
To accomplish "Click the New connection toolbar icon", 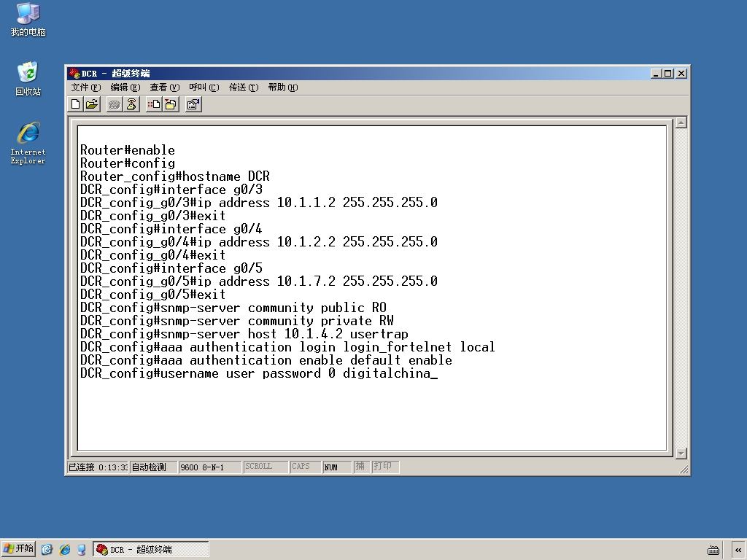I will point(75,104).
